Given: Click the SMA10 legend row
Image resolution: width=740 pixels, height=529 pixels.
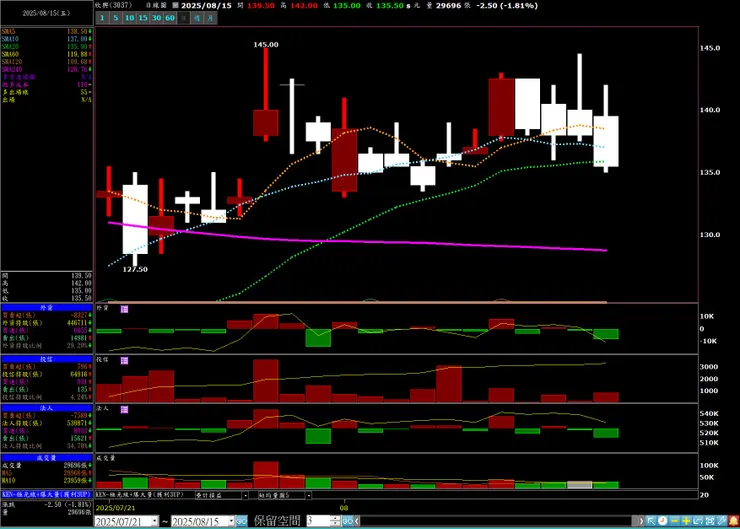Looking at the screenshot, I should click(x=47, y=39).
